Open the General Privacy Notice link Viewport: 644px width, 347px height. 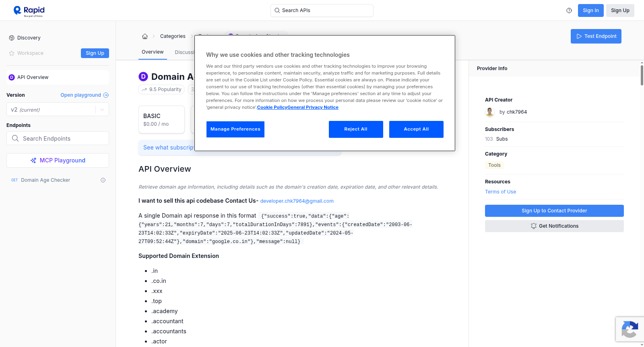(x=313, y=107)
